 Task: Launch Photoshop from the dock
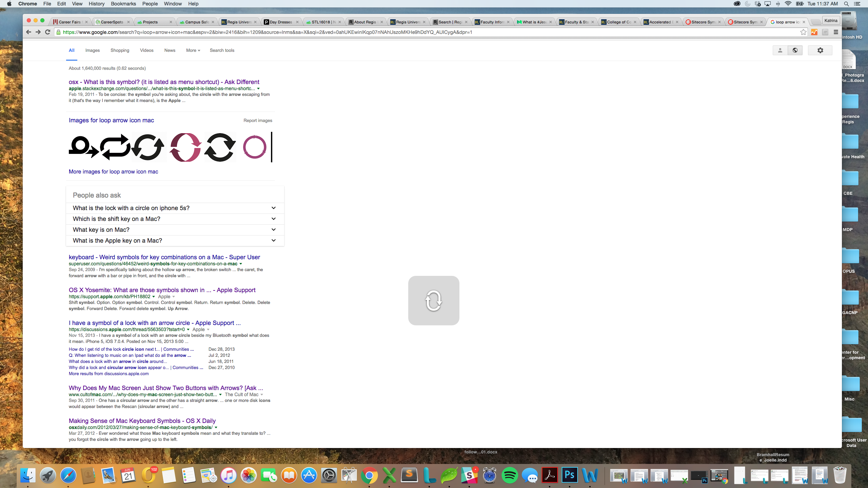pyautogui.click(x=570, y=475)
